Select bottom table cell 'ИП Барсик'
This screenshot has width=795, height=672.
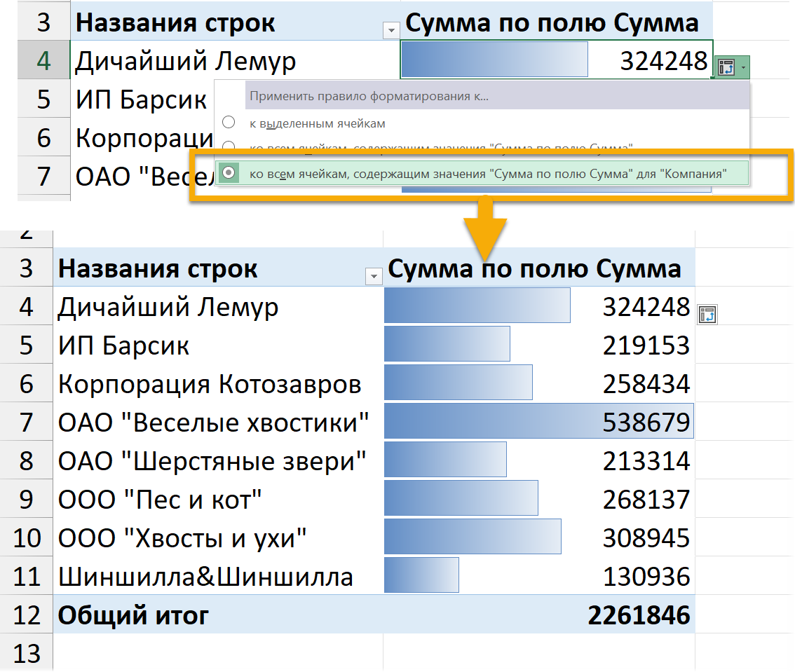(218, 345)
